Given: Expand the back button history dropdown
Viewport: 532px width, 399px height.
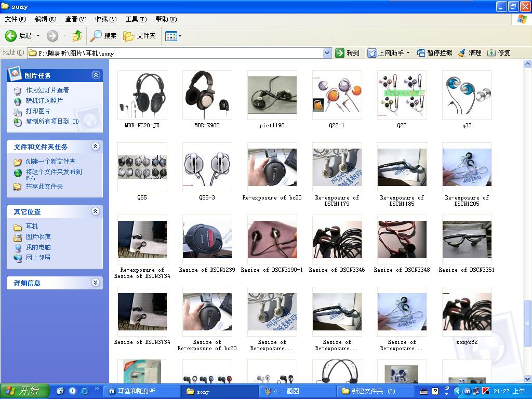Looking at the screenshot, I should click(x=38, y=36).
